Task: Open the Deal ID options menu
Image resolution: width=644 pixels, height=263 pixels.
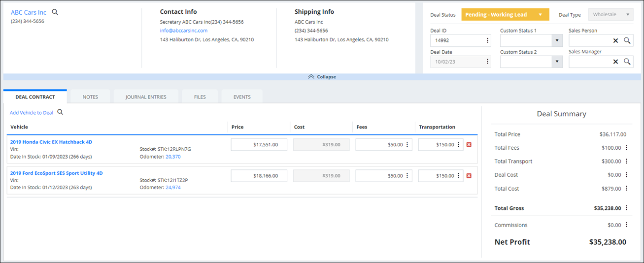Action: pyautogui.click(x=488, y=40)
